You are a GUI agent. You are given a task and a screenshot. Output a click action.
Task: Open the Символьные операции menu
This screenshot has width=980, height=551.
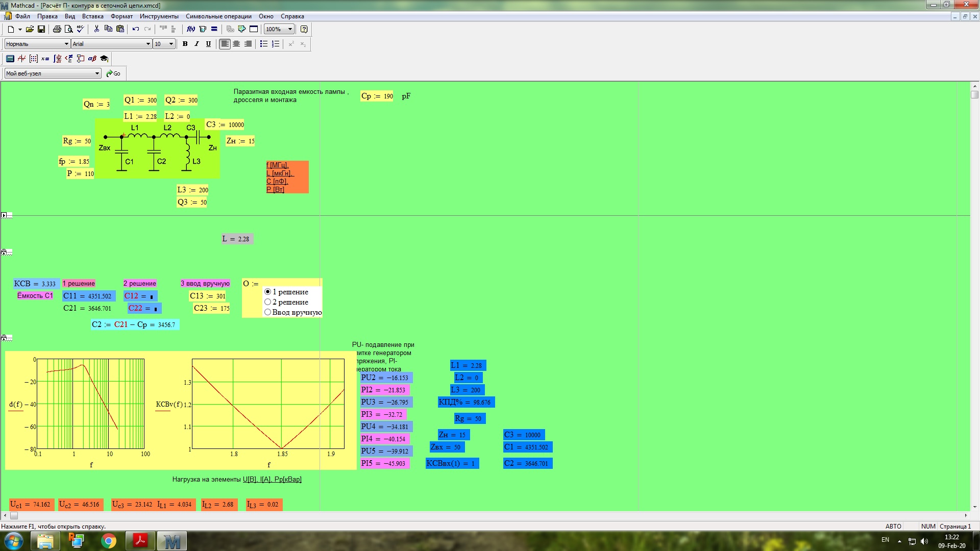tap(218, 16)
